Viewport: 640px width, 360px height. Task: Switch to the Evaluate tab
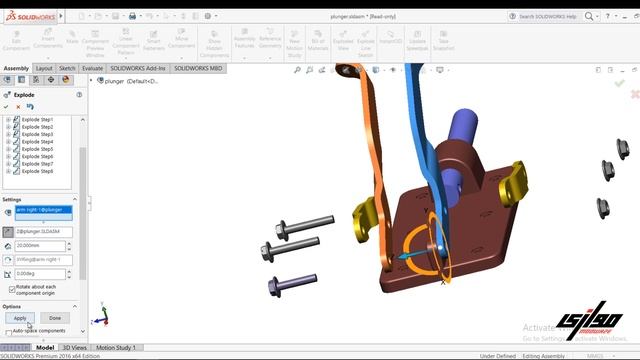coord(92,68)
